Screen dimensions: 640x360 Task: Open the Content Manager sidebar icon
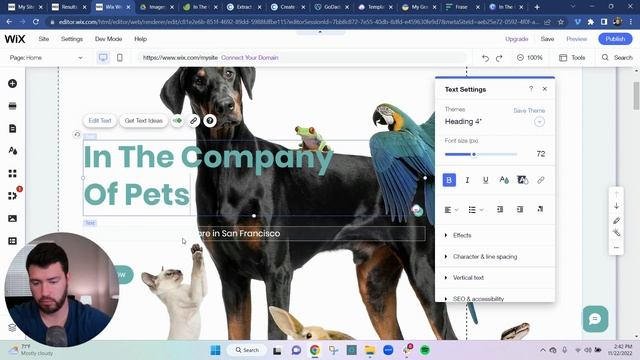coord(13,241)
